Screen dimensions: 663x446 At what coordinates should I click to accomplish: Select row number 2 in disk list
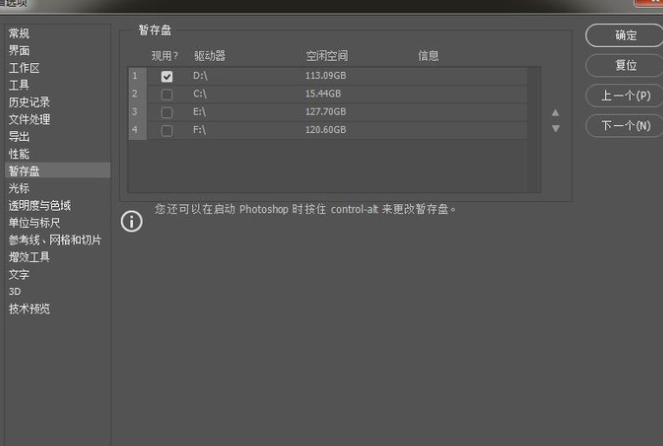[135, 94]
